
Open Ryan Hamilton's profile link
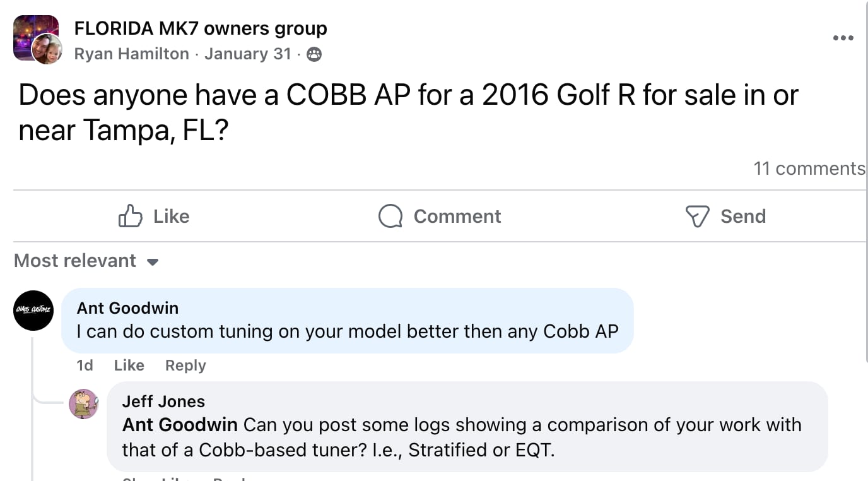pos(131,54)
